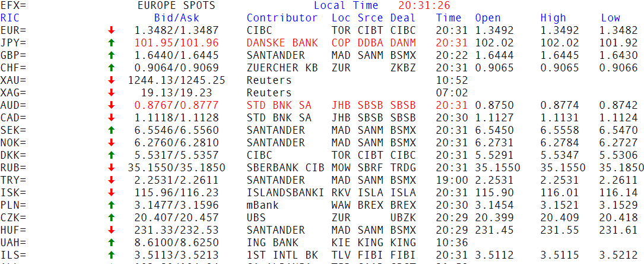Select the XAU= gold RIC code
Viewport: 644px width, 264px height.
coord(13,80)
